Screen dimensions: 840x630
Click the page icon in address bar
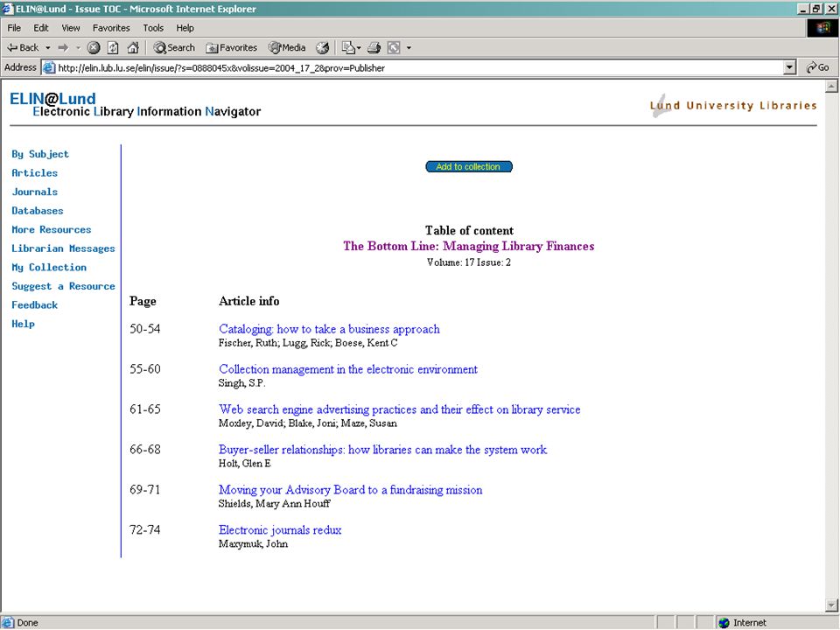[49, 67]
